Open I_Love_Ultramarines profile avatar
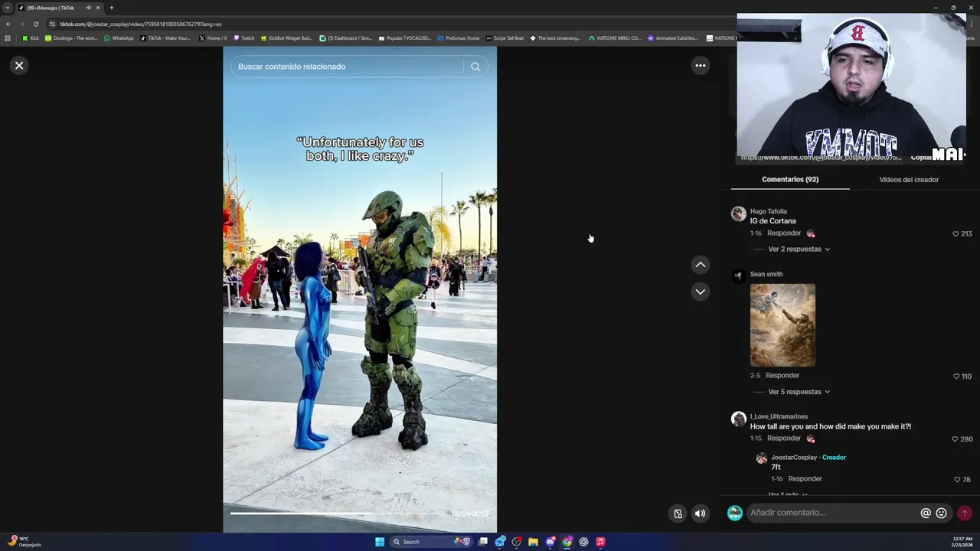Image resolution: width=980 pixels, height=551 pixels. [x=738, y=419]
